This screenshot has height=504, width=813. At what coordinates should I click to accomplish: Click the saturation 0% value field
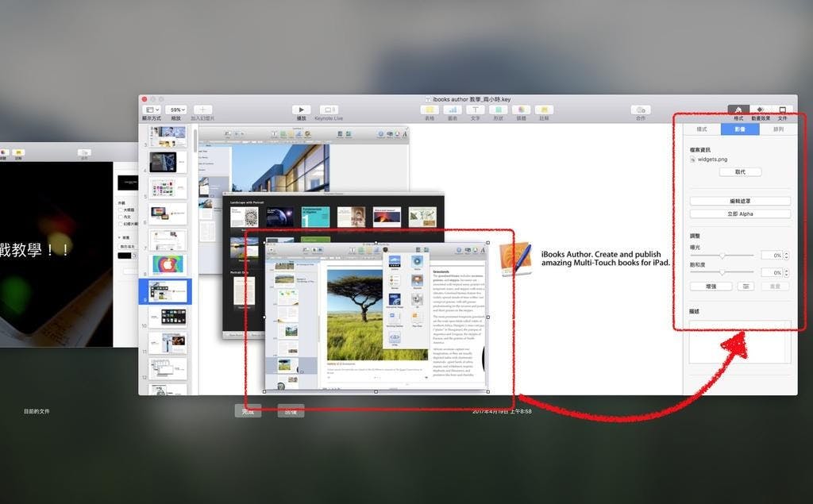(772, 272)
